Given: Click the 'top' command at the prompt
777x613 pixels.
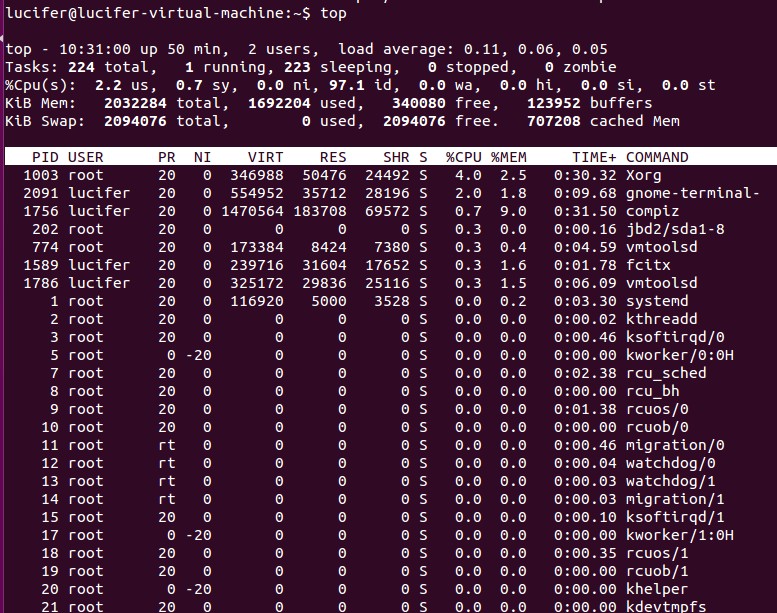Looking at the screenshot, I should point(333,14).
